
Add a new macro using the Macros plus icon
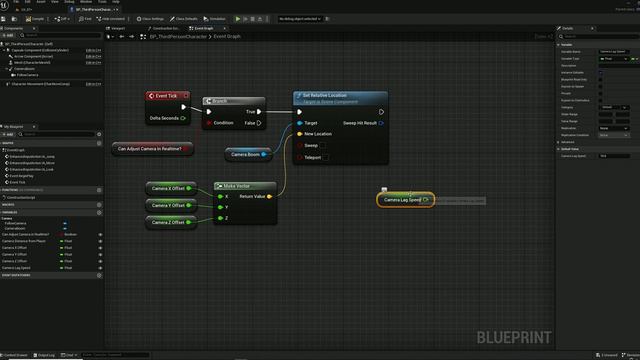[99, 205]
